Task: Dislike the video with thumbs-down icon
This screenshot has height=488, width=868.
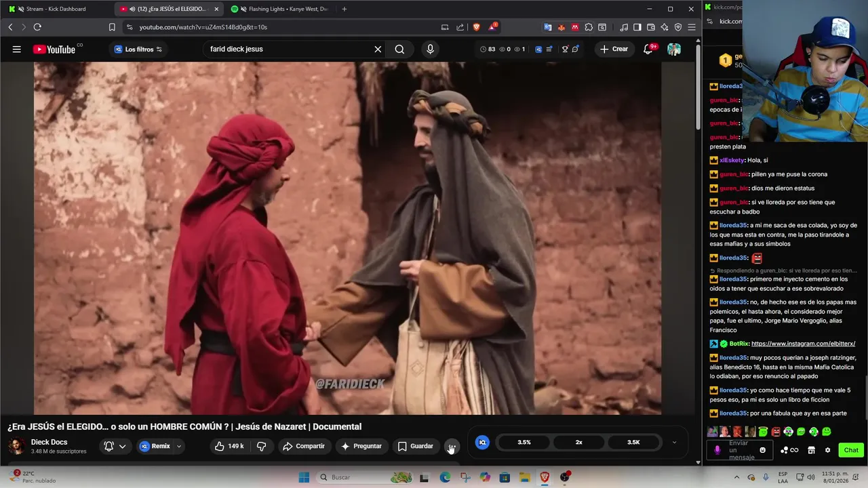Action: [261, 446]
